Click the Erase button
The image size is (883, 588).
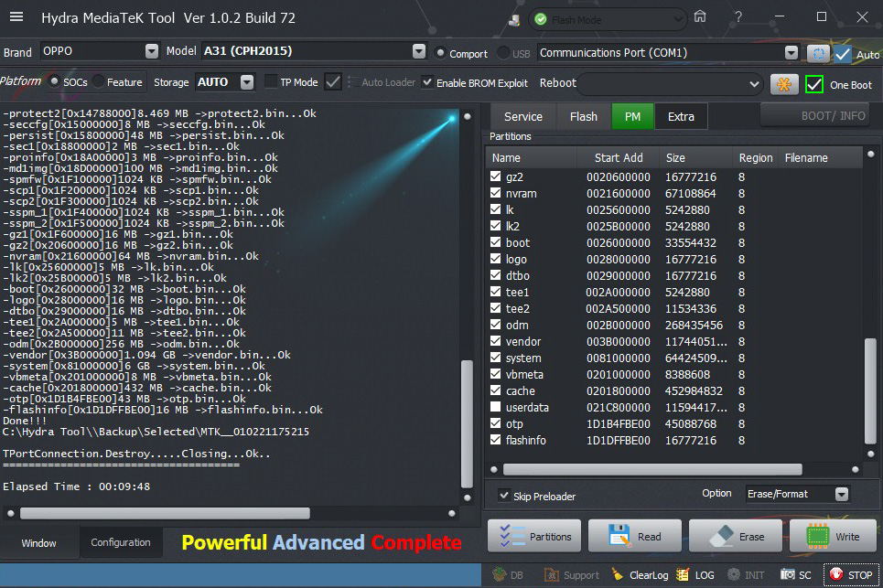click(x=736, y=536)
